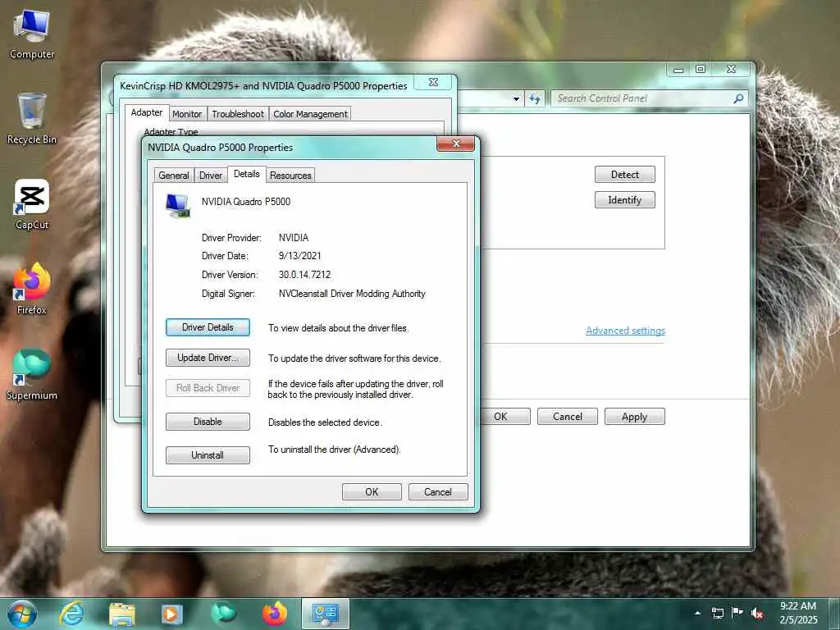Open Action Center flag tray icon
Viewport: 840px width, 630px height.
click(x=737, y=612)
